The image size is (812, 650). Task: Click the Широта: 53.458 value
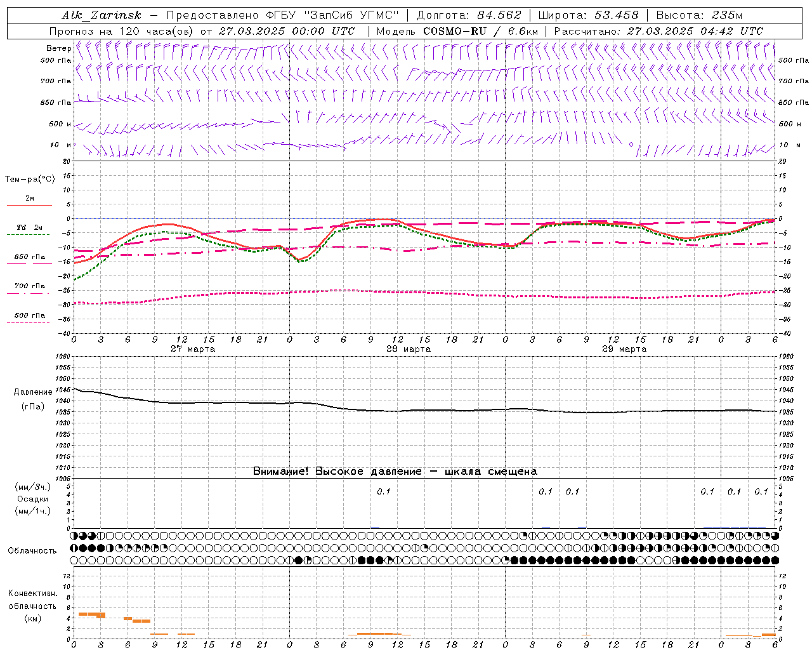click(x=588, y=15)
